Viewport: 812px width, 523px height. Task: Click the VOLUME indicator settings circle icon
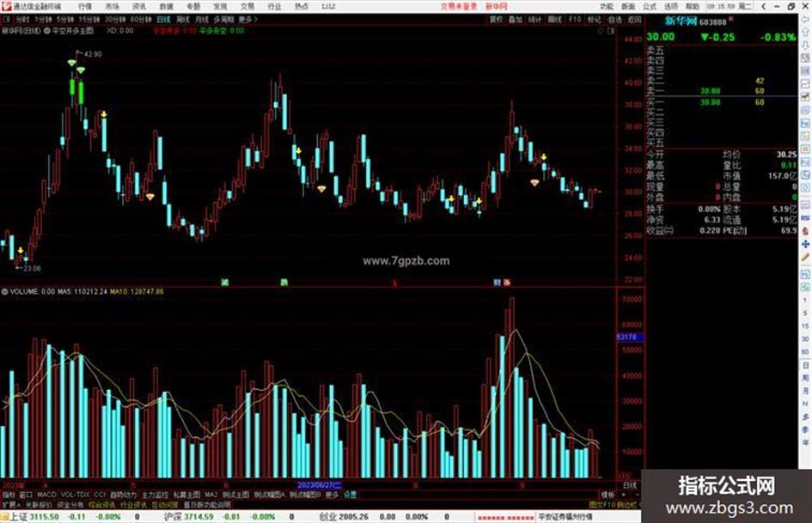[x=4, y=292]
